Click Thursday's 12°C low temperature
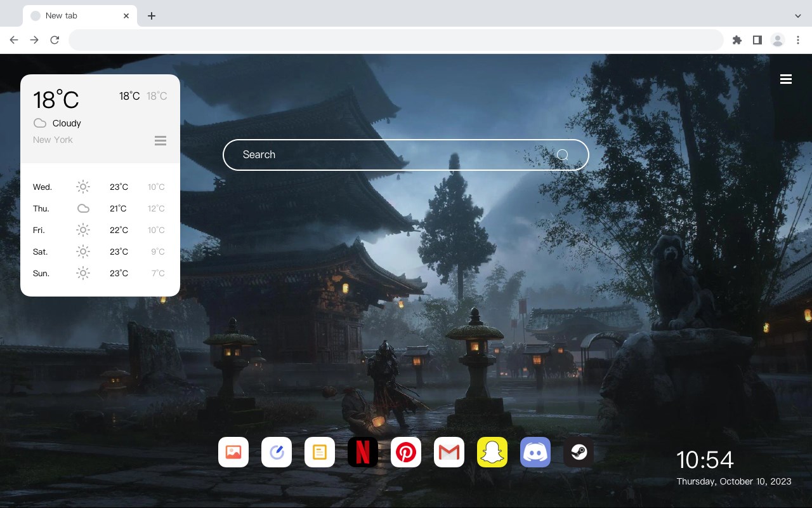812x508 pixels. click(156, 208)
